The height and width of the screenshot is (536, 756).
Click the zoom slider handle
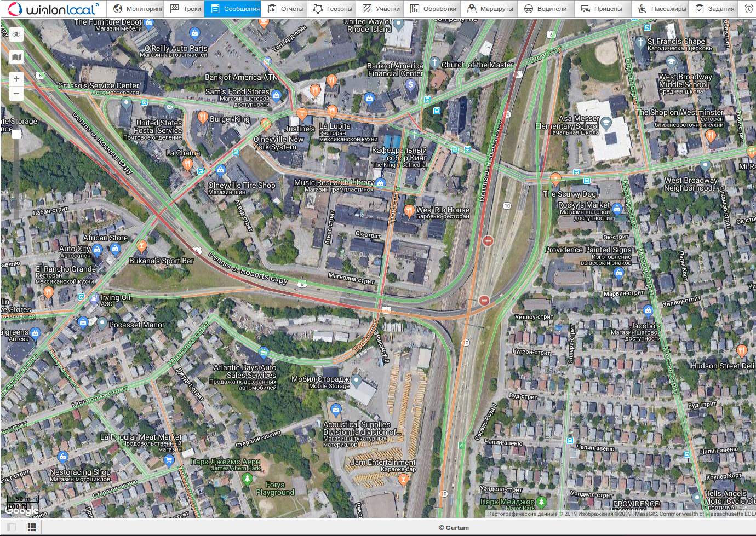[16, 134]
